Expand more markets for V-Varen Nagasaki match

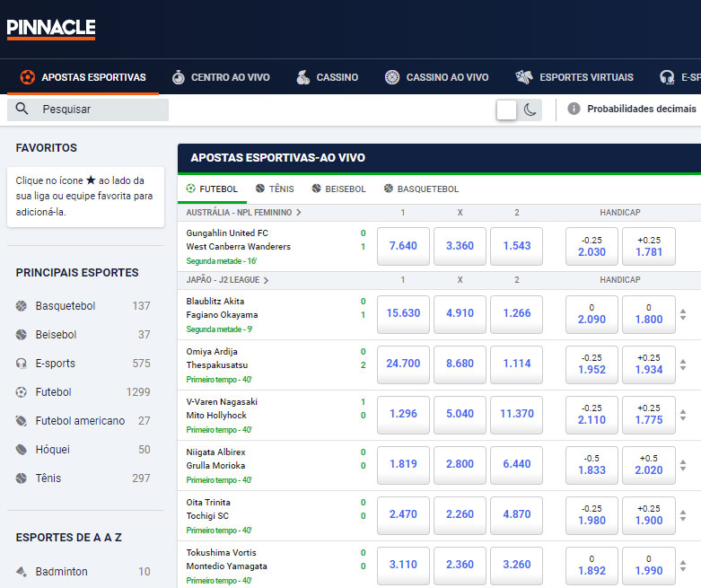pos(683,415)
